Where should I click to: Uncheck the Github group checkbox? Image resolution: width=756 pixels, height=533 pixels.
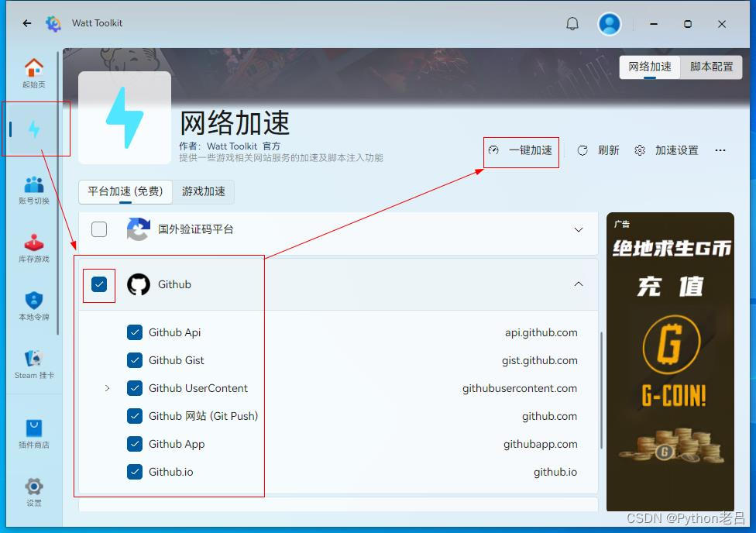point(99,284)
